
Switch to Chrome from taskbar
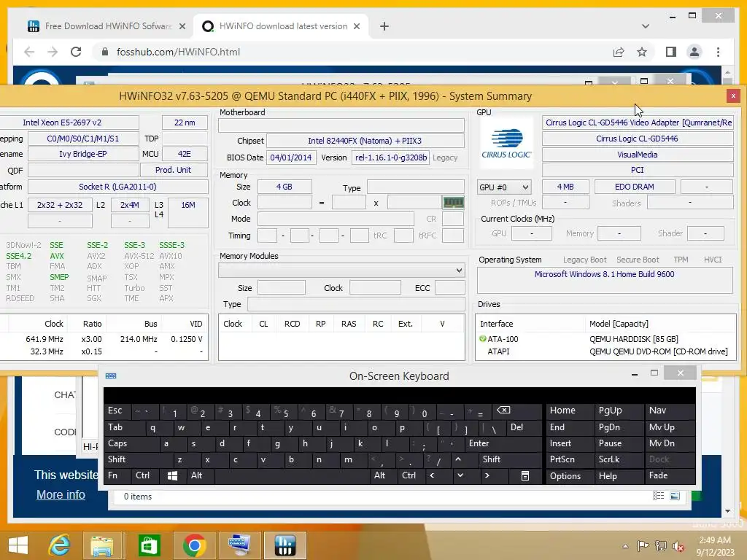(x=194, y=545)
